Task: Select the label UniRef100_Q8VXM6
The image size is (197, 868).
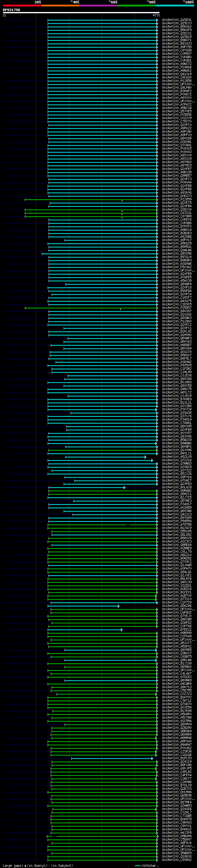Action: pos(176,253)
